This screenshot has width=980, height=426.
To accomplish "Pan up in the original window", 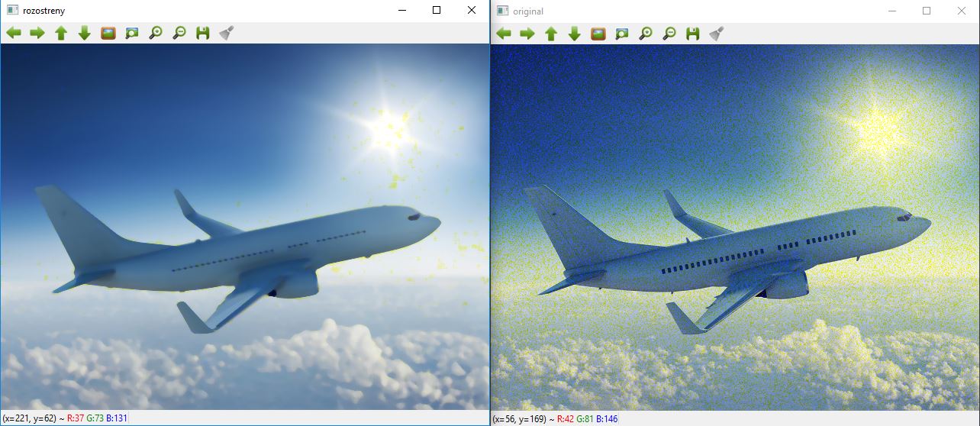I will coord(551,33).
